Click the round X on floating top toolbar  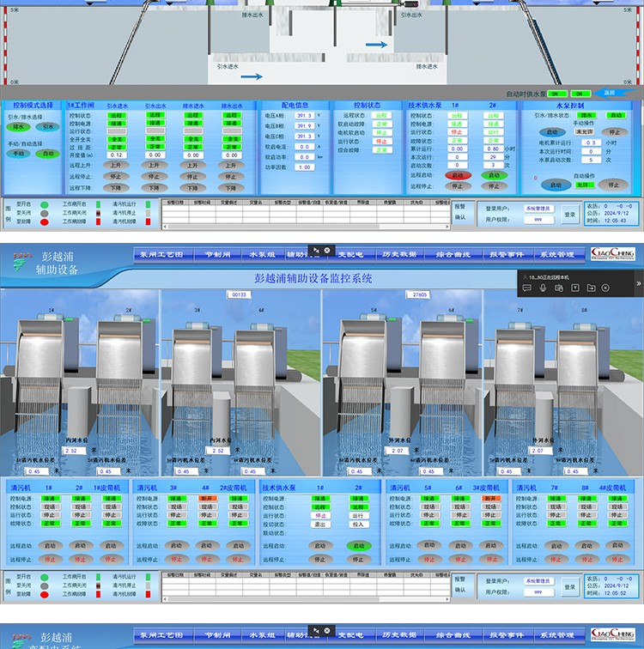[327, 250]
